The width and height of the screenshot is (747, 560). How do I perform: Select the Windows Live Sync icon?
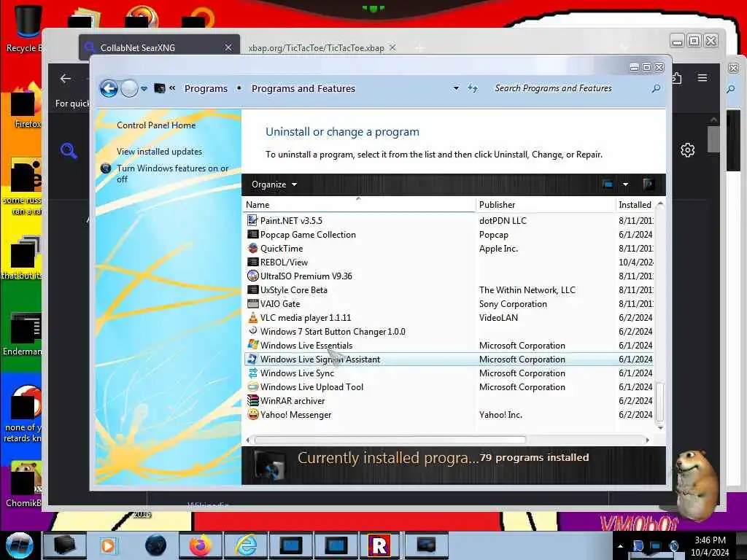(x=252, y=373)
